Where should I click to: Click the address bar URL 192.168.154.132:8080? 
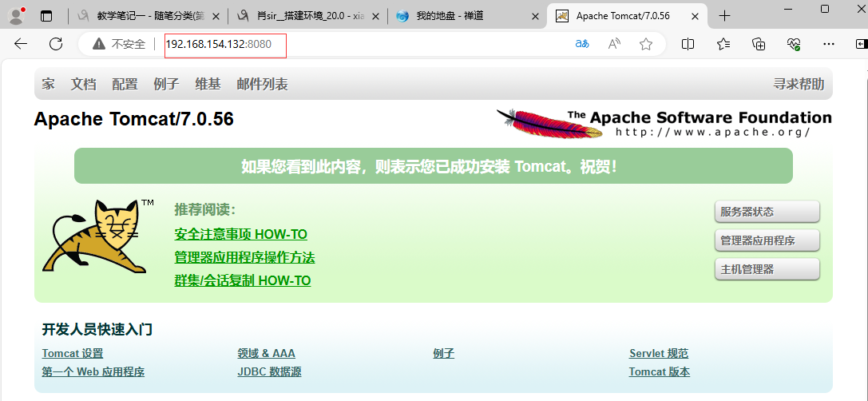coord(219,44)
